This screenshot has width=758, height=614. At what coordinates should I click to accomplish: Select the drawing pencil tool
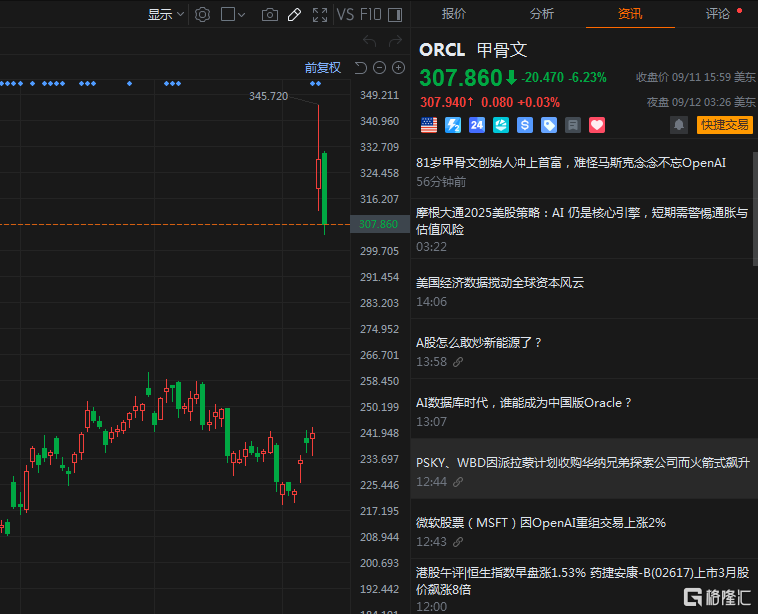(x=294, y=15)
